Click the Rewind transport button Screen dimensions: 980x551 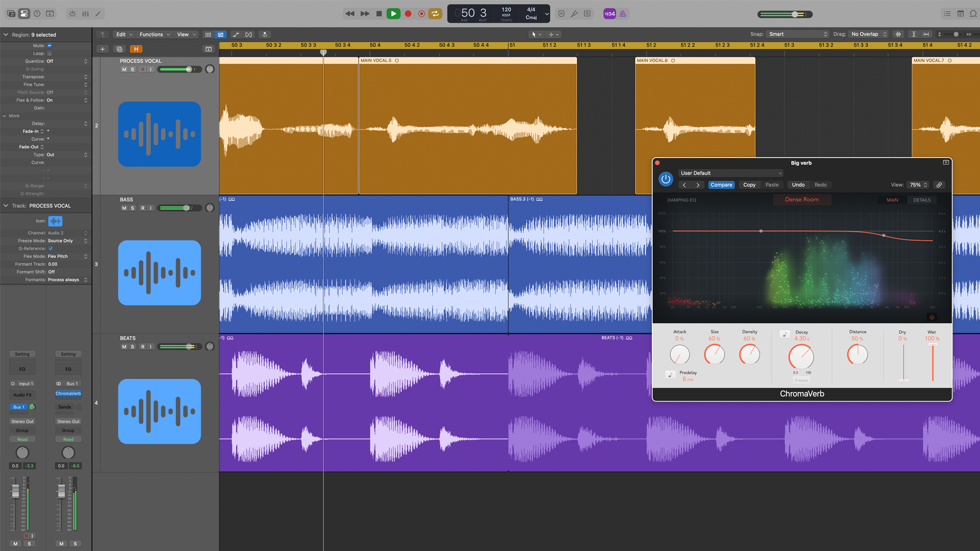tap(350, 14)
